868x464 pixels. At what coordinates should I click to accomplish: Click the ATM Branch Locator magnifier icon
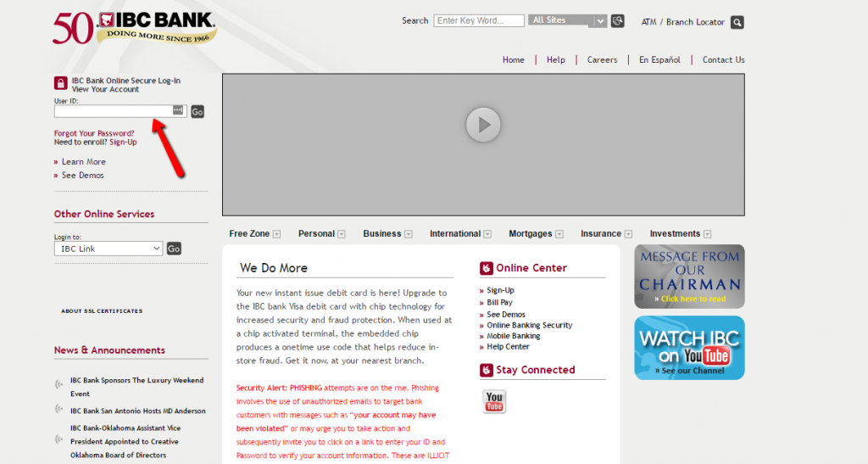(x=737, y=22)
